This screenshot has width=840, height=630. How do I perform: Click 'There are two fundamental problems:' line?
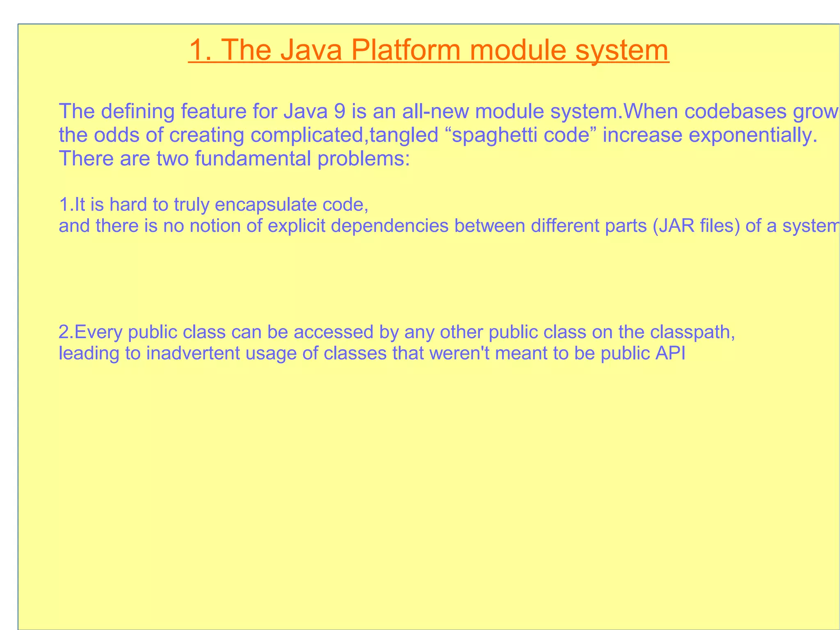point(235,158)
